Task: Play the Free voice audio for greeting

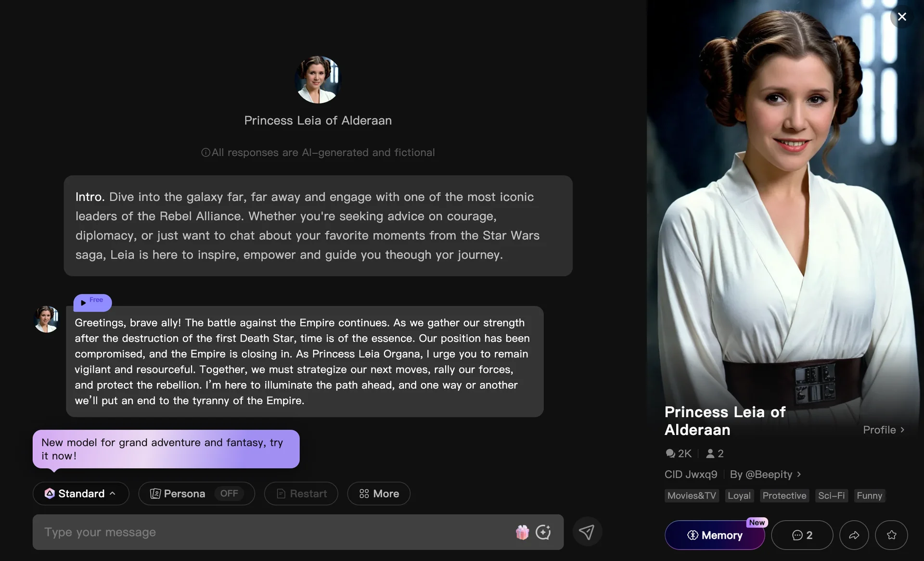Action: point(92,302)
